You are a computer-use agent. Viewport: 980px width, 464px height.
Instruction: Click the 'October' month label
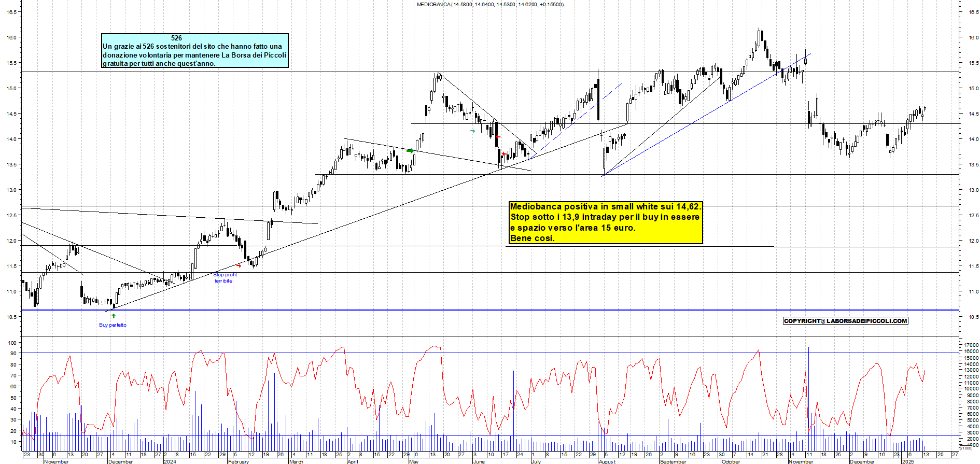coord(731,461)
